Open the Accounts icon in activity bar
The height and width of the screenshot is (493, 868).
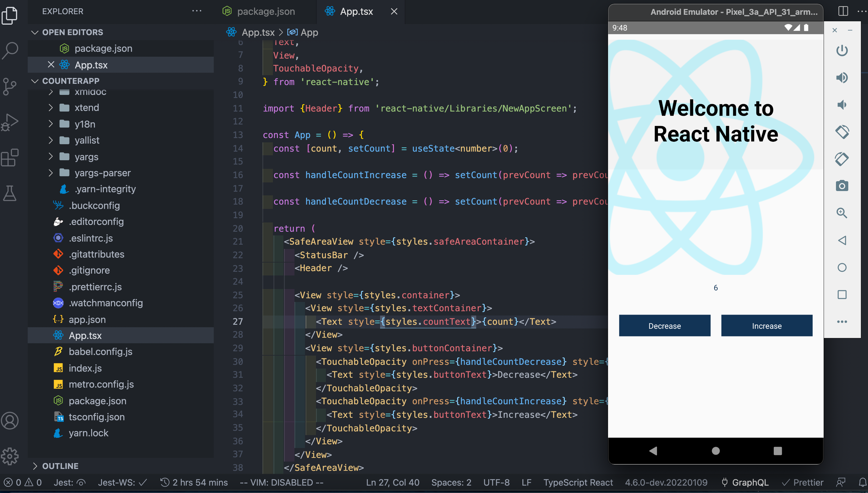pos(10,421)
